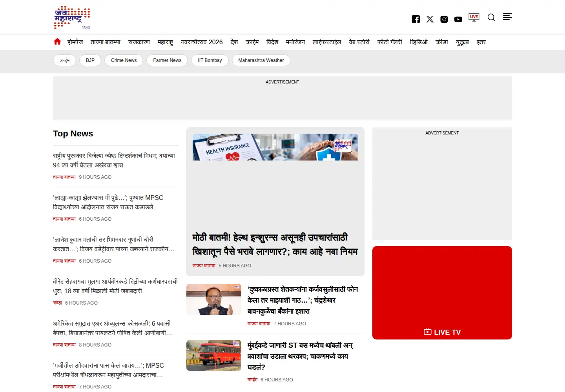Click ताज्या बातम्या tag under Bawankule story

259,324
